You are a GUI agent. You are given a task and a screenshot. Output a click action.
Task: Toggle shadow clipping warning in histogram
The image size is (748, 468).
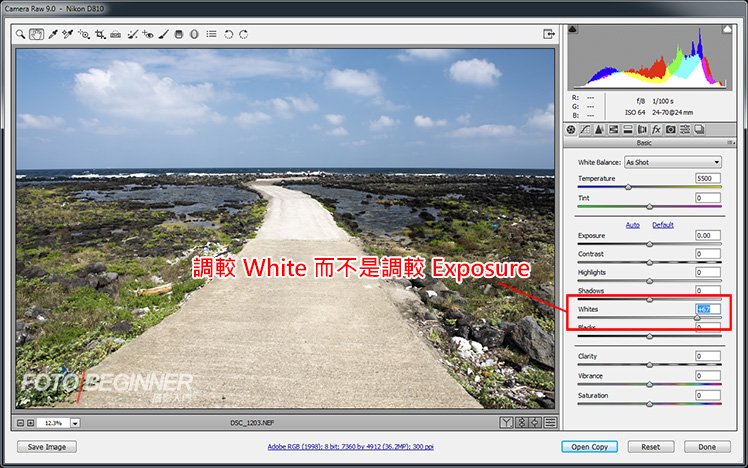(573, 30)
